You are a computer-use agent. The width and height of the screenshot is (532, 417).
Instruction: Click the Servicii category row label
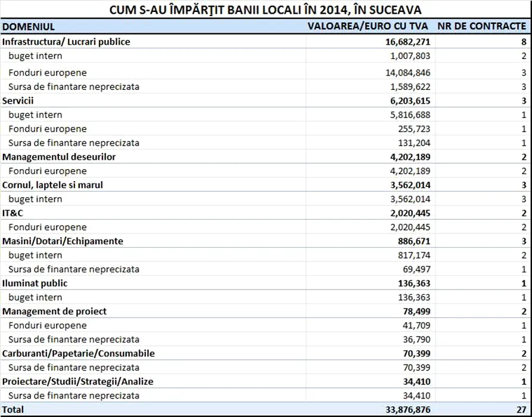point(18,101)
